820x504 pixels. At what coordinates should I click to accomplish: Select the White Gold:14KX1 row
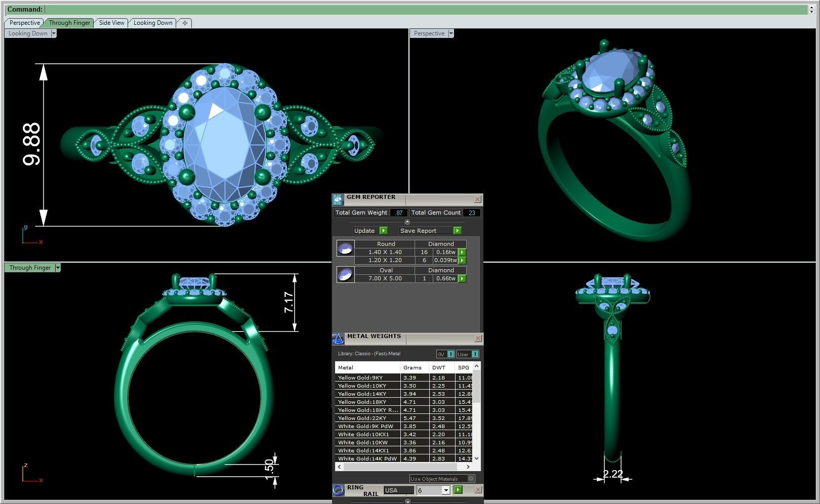coord(404,450)
